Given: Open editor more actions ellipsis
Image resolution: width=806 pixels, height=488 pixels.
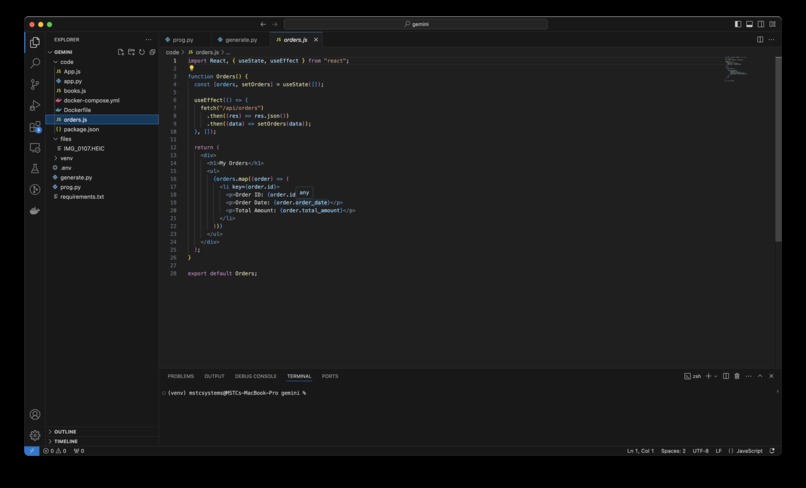Looking at the screenshot, I should click(x=772, y=40).
